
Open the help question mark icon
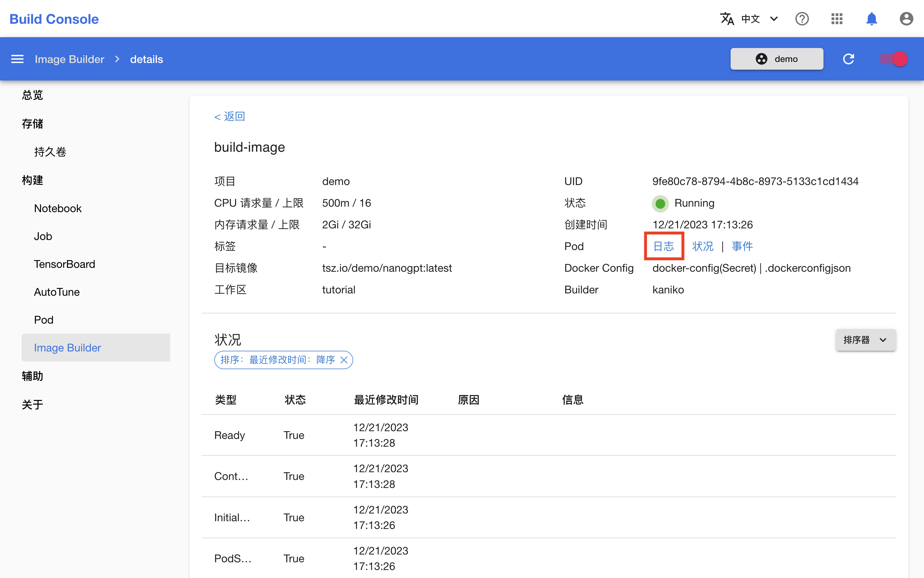click(802, 19)
